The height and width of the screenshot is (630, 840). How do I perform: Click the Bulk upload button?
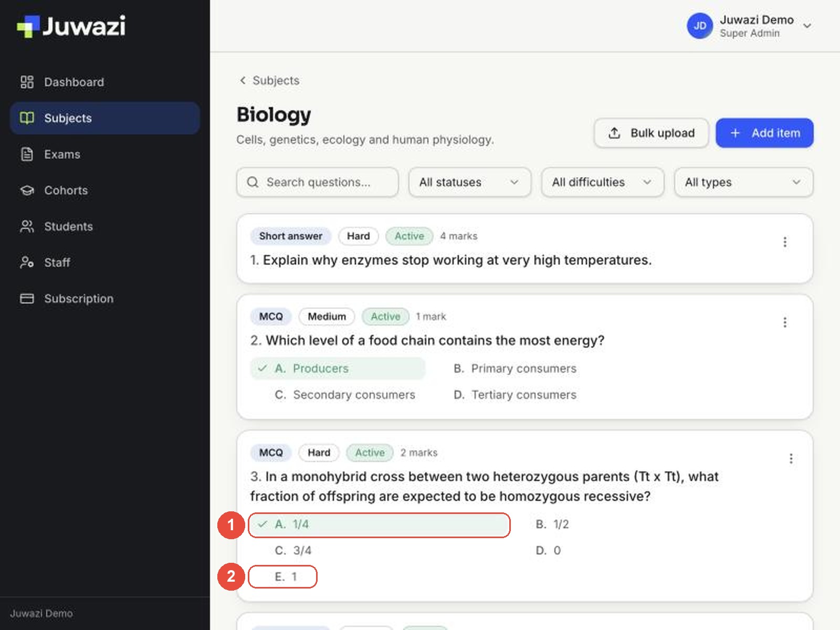[x=651, y=133]
